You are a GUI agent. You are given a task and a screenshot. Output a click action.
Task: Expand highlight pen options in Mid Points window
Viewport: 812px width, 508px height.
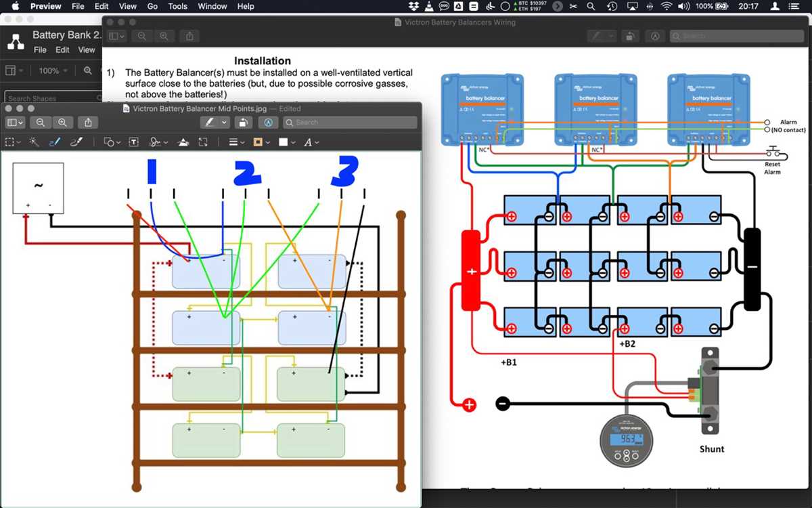pyautogui.click(x=224, y=123)
